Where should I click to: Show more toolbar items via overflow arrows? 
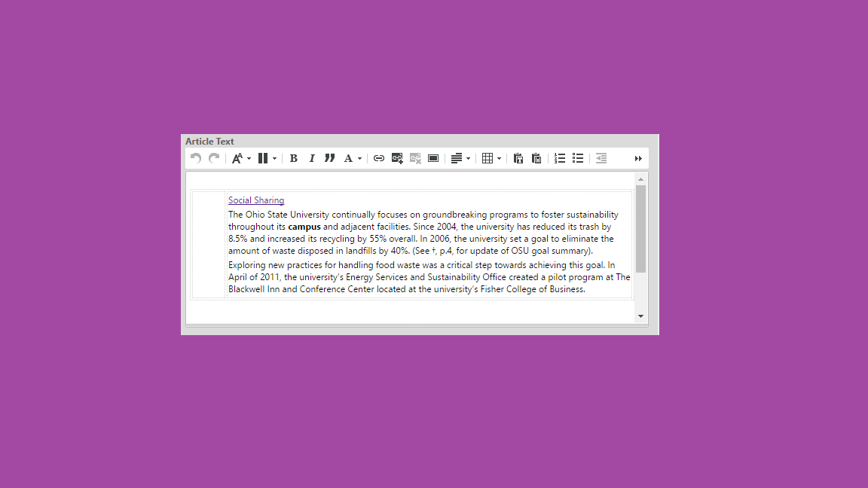click(x=638, y=158)
